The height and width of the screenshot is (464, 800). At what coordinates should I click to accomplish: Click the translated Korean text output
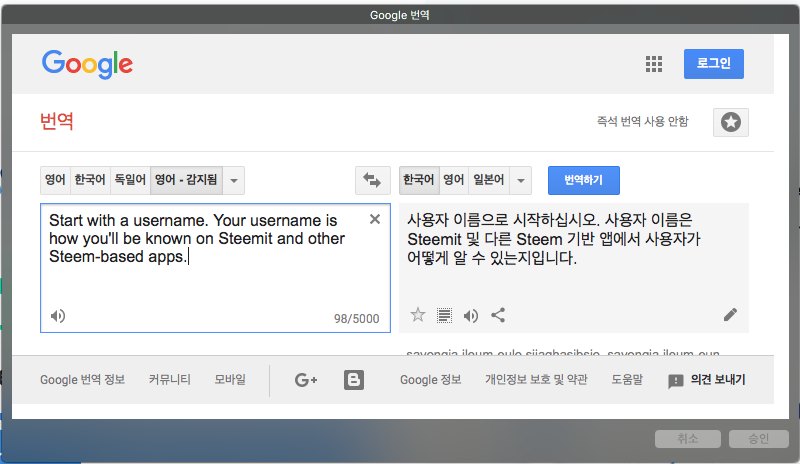click(x=554, y=239)
